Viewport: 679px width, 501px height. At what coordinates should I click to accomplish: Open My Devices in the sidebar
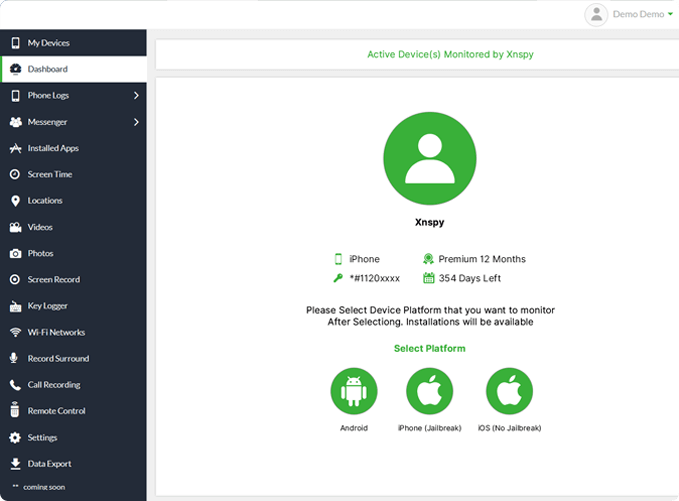48,43
